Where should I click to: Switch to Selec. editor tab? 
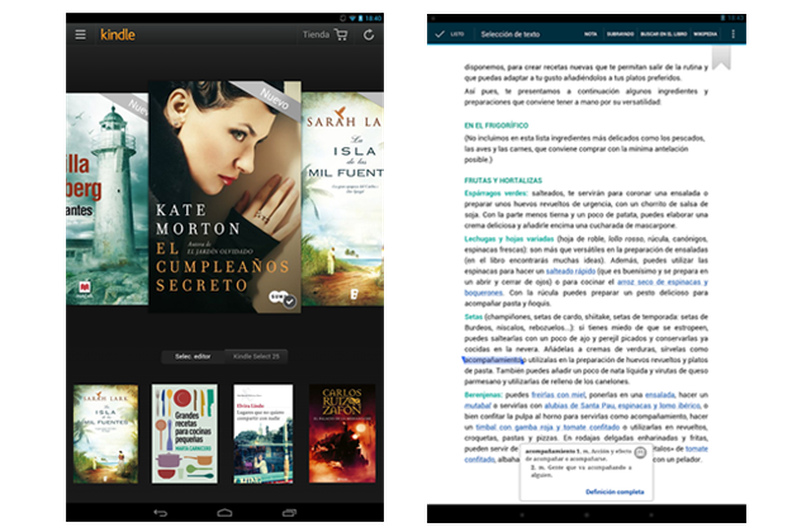(x=193, y=357)
